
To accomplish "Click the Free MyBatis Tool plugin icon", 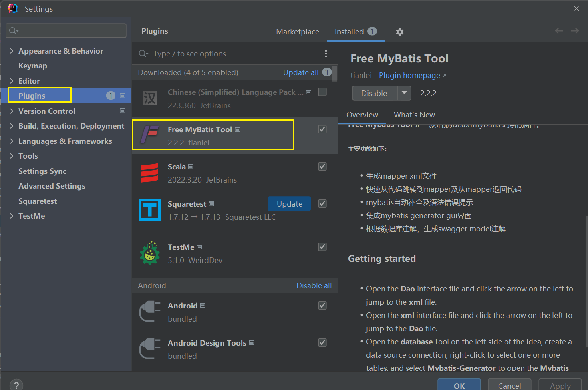I will point(150,135).
